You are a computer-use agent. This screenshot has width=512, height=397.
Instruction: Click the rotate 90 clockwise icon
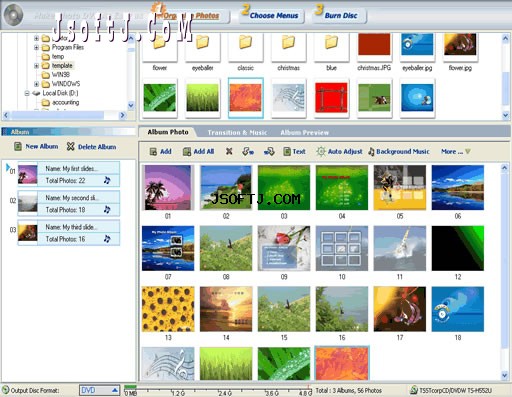[269, 152]
